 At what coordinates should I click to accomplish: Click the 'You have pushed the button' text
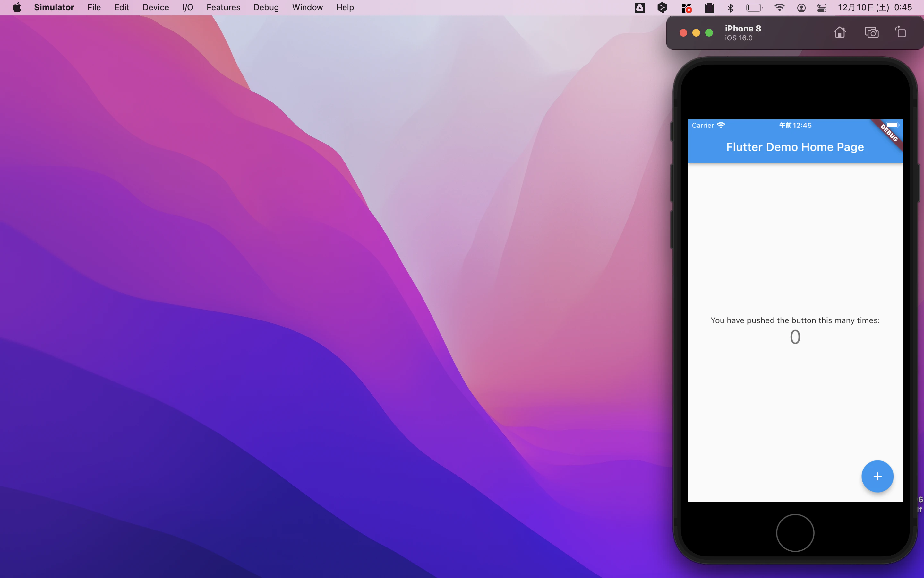tap(795, 320)
